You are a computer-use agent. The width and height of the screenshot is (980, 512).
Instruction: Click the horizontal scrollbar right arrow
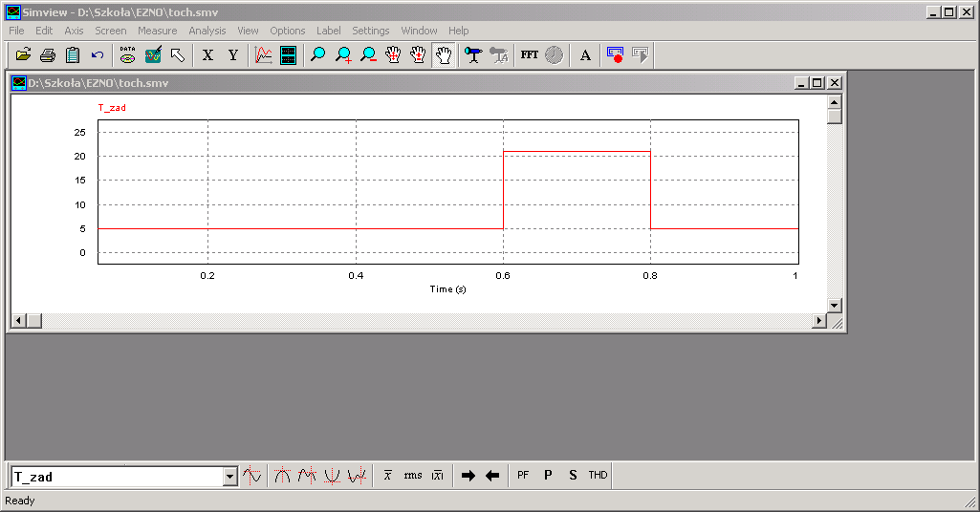(x=817, y=321)
